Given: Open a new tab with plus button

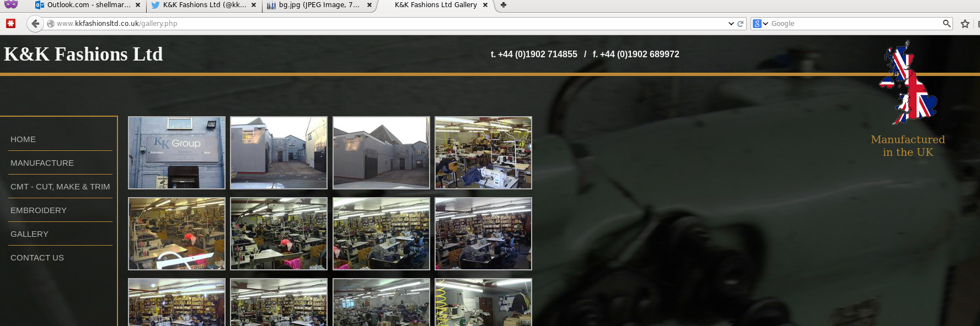Looking at the screenshot, I should pos(503,5).
